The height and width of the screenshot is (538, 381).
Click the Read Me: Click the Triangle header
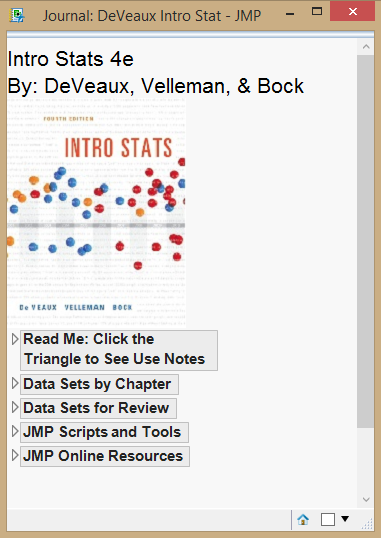[x=119, y=350]
